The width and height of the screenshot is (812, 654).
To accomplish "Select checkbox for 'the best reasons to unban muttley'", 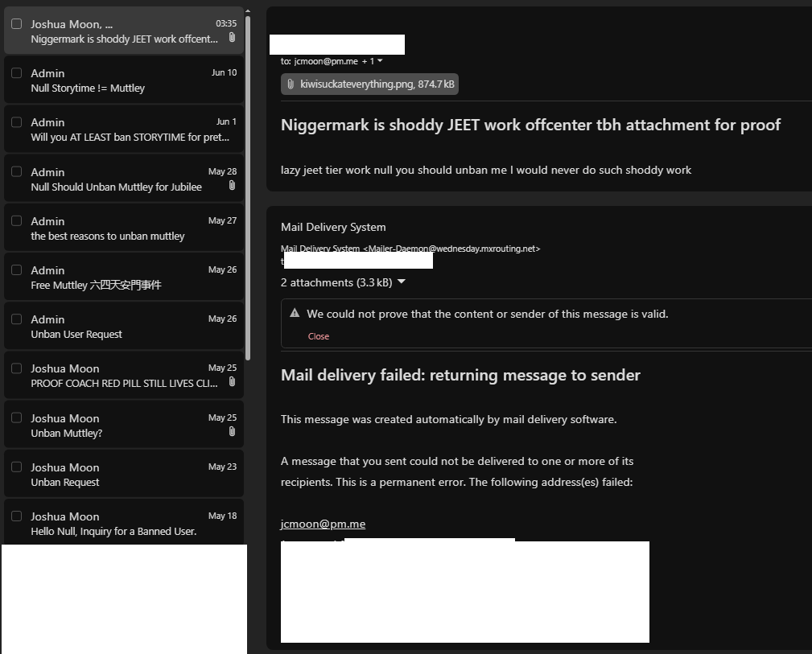I will pyautogui.click(x=16, y=221).
